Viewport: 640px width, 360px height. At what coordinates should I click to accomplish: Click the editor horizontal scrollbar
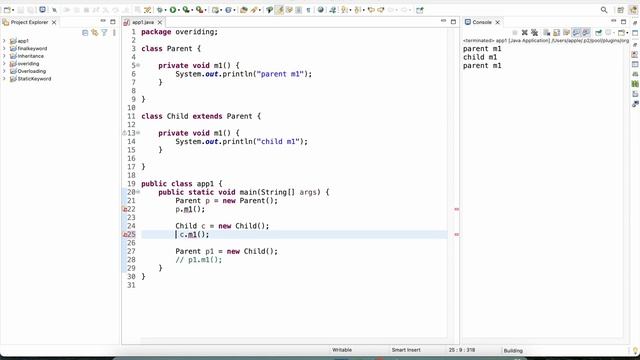coord(294,340)
